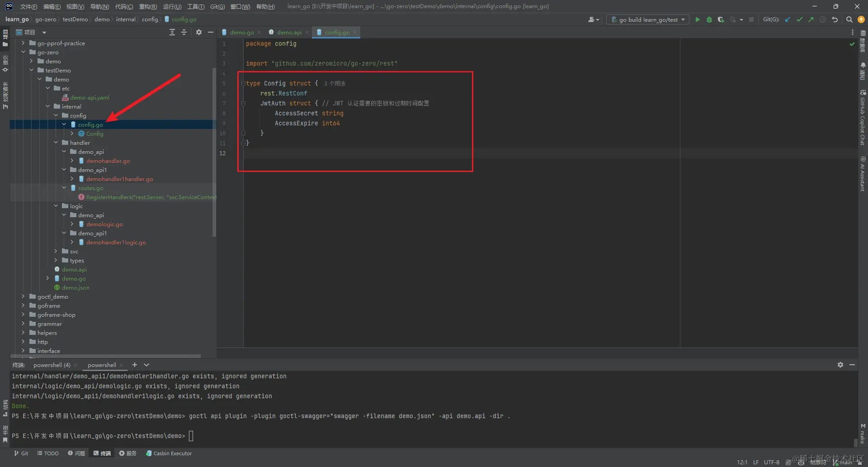Open the 问题 problems tool window

coord(76,453)
